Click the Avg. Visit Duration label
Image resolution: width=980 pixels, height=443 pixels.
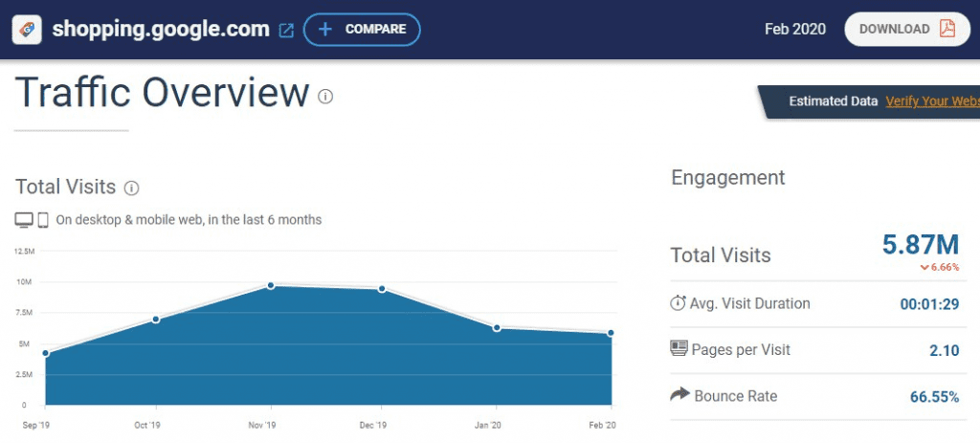[750, 303]
